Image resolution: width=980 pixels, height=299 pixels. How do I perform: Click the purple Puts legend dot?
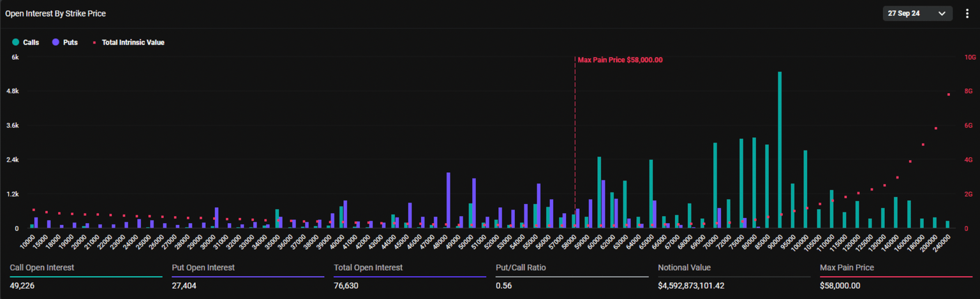click(x=56, y=42)
